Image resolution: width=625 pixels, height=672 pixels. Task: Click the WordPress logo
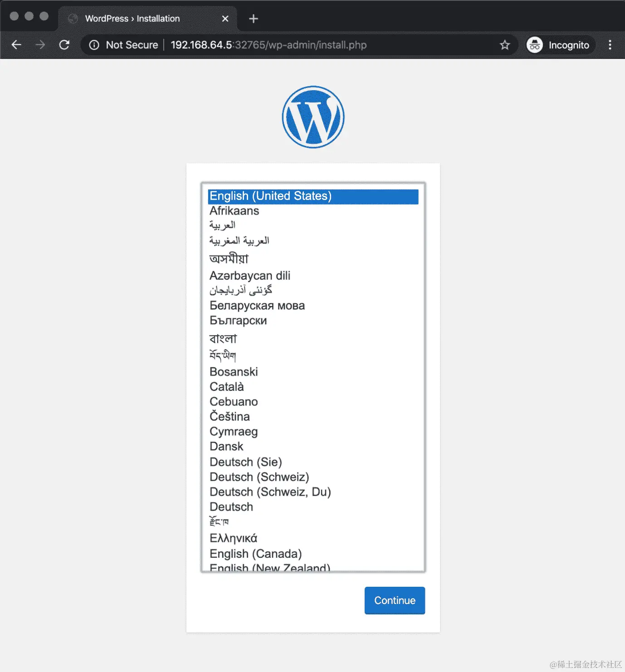(x=312, y=117)
